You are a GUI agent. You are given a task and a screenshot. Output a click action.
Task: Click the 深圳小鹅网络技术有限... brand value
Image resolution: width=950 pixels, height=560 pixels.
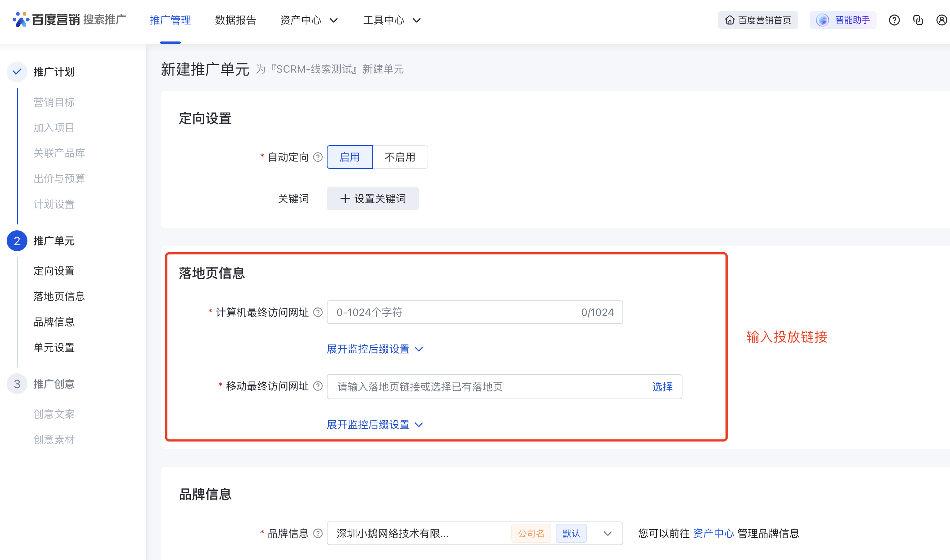pyautogui.click(x=392, y=533)
